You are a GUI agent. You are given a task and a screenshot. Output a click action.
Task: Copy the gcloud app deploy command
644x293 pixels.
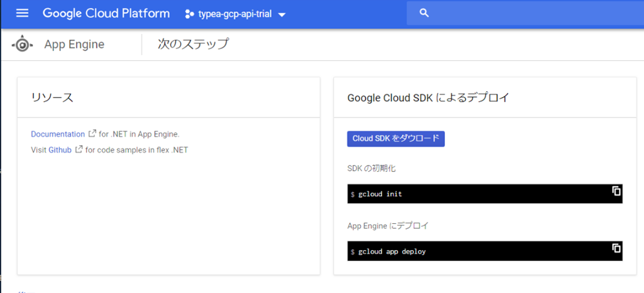616,248
